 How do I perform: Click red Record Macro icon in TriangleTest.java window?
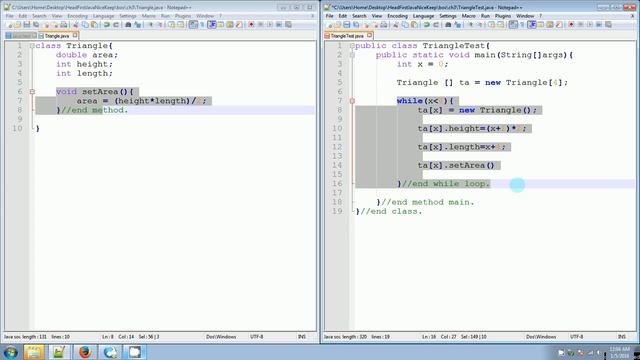(x=571, y=25)
